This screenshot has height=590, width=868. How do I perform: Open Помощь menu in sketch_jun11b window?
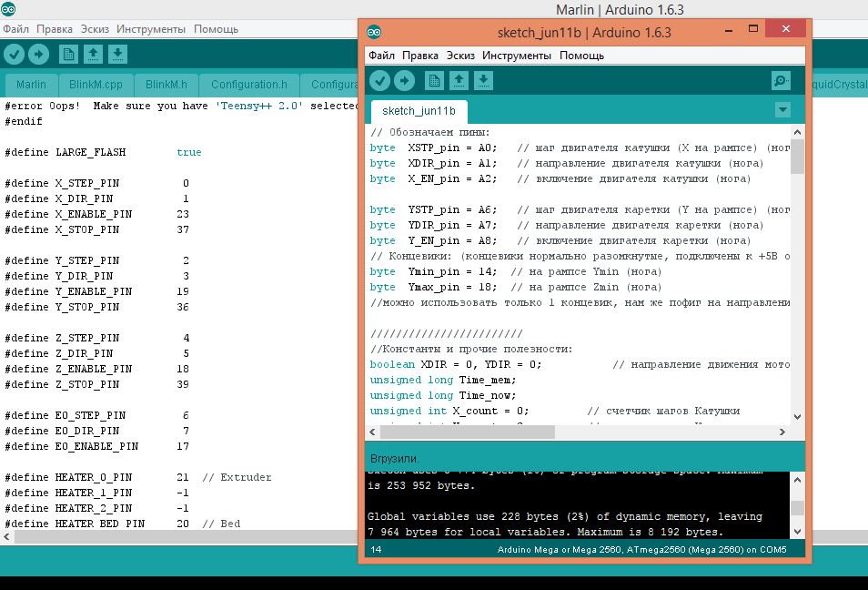tap(581, 56)
